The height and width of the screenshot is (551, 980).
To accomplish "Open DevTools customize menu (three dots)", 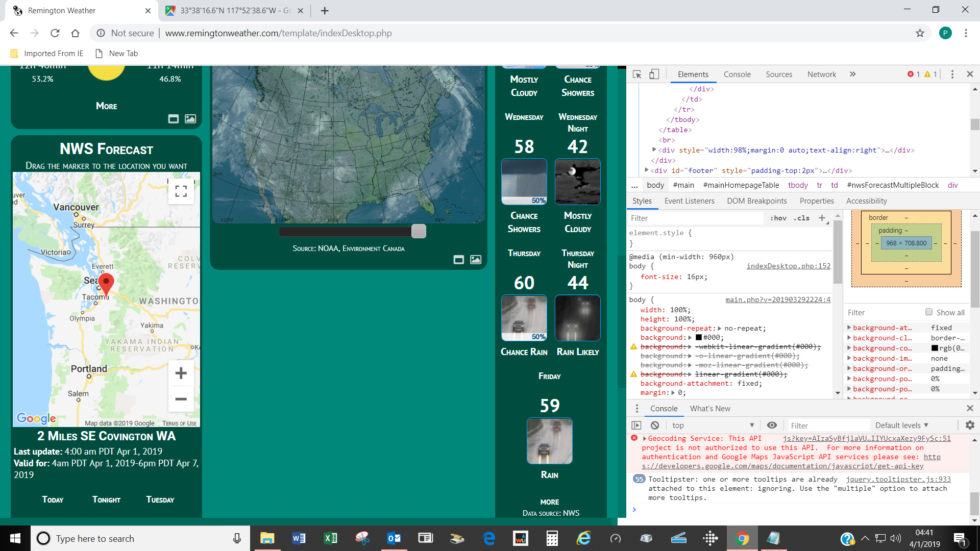I will point(952,74).
